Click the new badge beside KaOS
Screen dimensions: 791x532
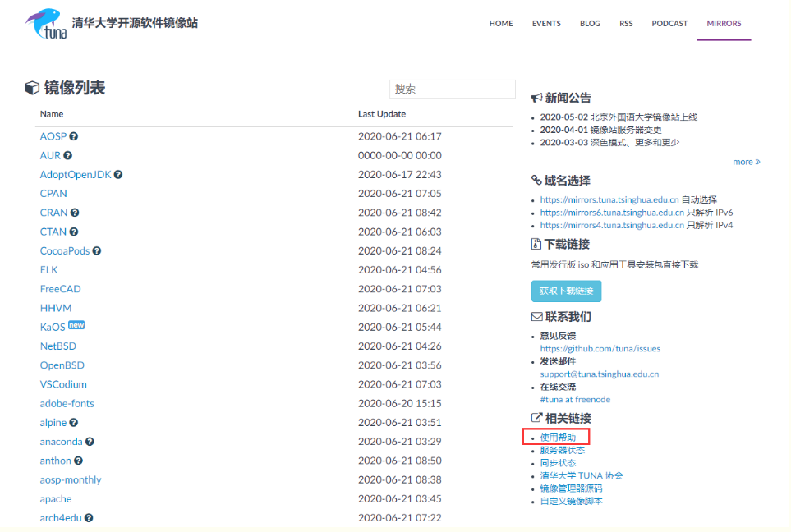click(76, 325)
